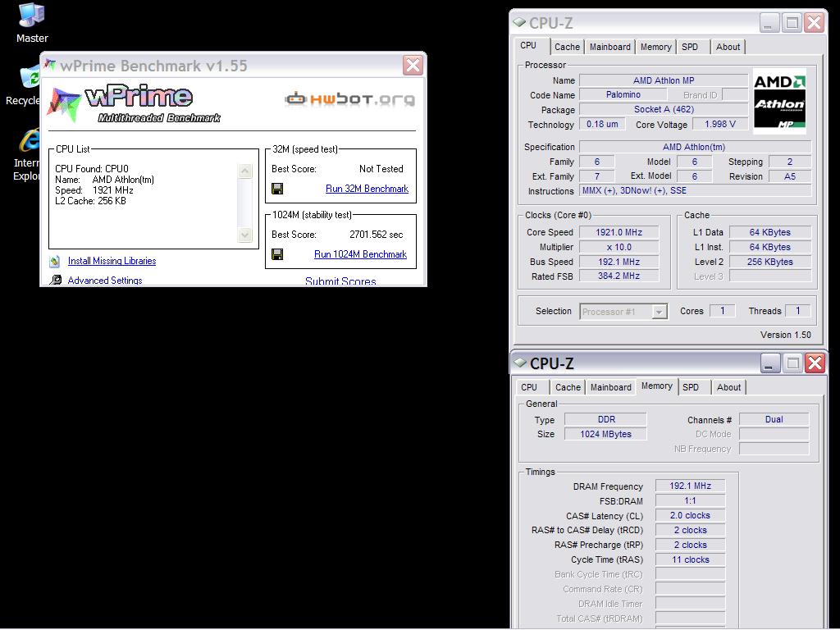
Task: Click DRAM Frequency value 192.1 MHz
Action: pyautogui.click(x=690, y=486)
